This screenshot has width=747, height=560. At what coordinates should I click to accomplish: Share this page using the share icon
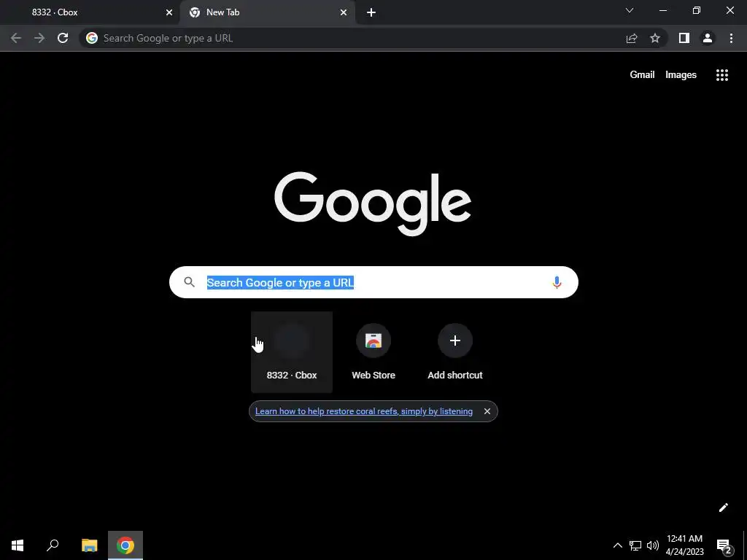(x=632, y=38)
